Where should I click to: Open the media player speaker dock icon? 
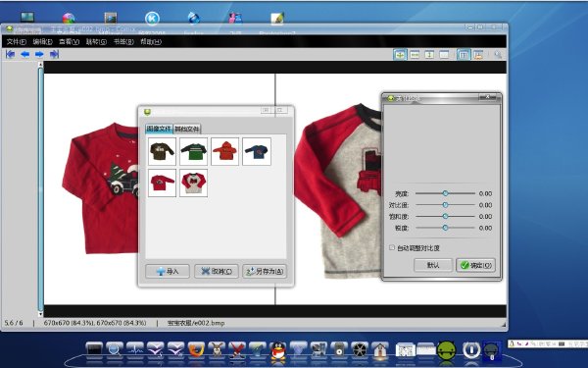(x=339, y=350)
